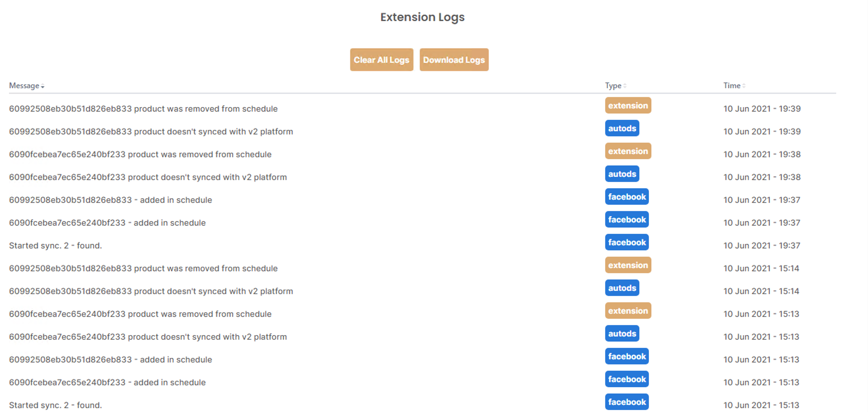This screenshot has width=868, height=412.
Task: Select 6090fceb removed from schedule message at 15:13
Action: click(x=140, y=314)
